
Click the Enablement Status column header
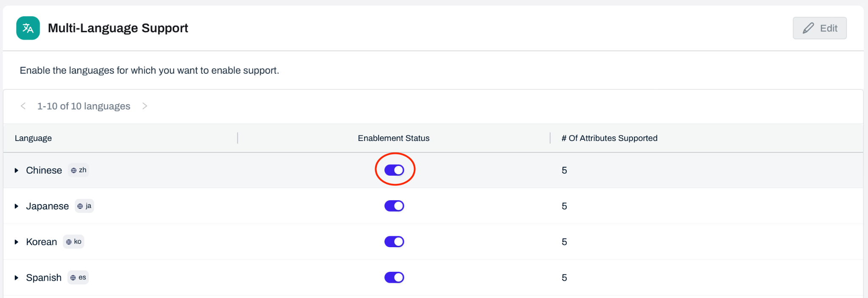click(x=393, y=138)
